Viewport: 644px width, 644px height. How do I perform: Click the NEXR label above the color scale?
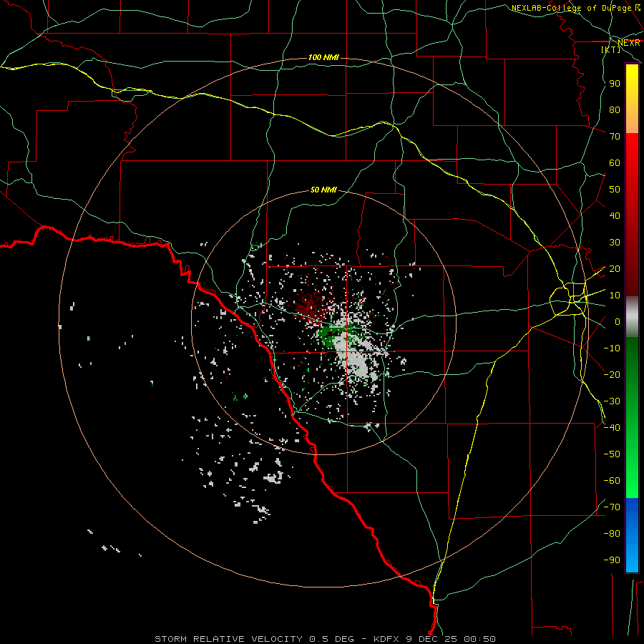click(628, 43)
